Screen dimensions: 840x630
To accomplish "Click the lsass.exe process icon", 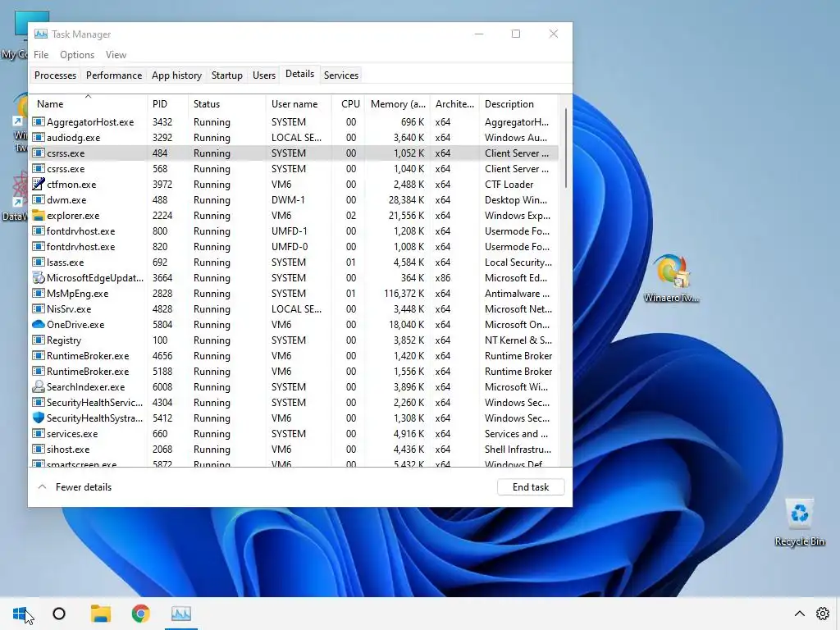I will point(38,262).
